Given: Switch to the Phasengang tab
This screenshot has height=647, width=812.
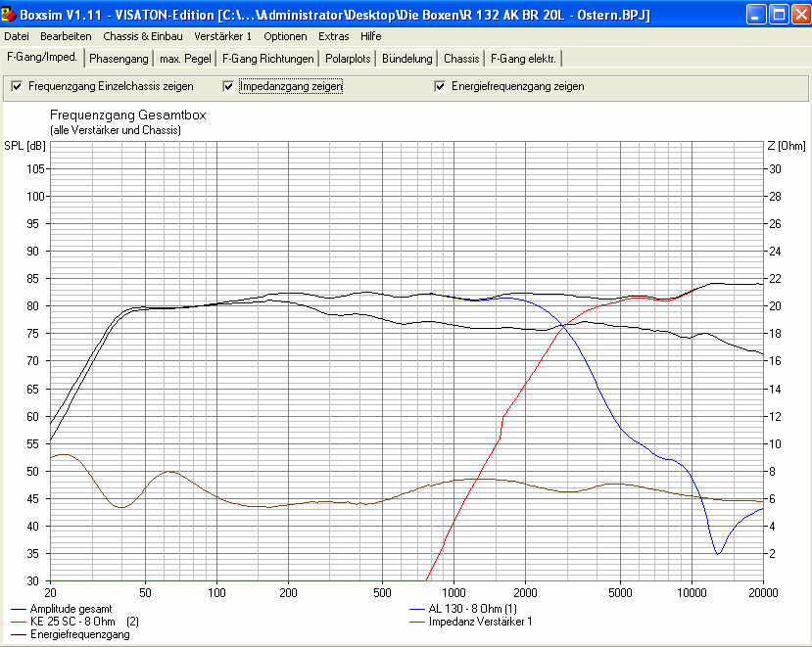Looking at the screenshot, I should (x=119, y=59).
